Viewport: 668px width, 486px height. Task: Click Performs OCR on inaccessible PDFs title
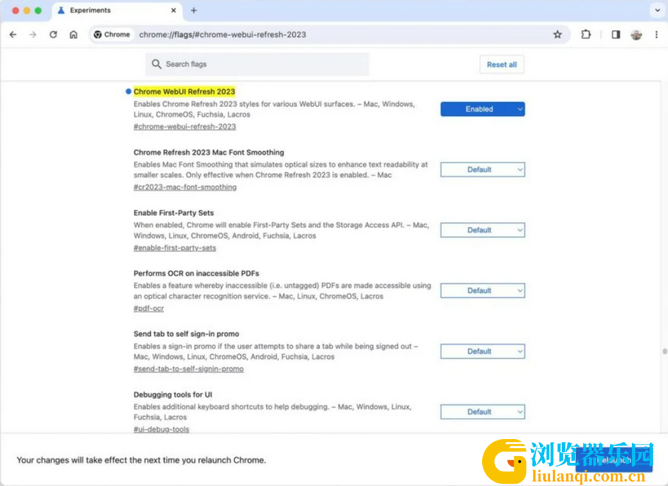(196, 273)
